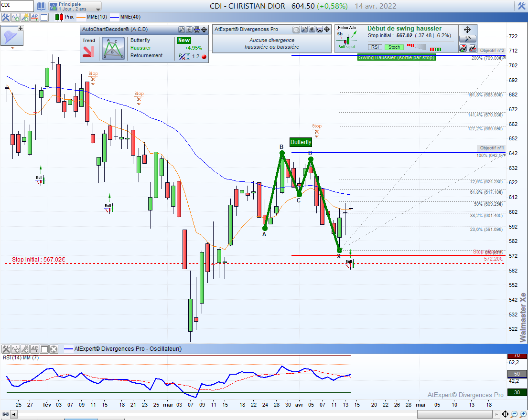Click the green Butterfly label on chart
528x420 pixels.
[x=301, y=142]
